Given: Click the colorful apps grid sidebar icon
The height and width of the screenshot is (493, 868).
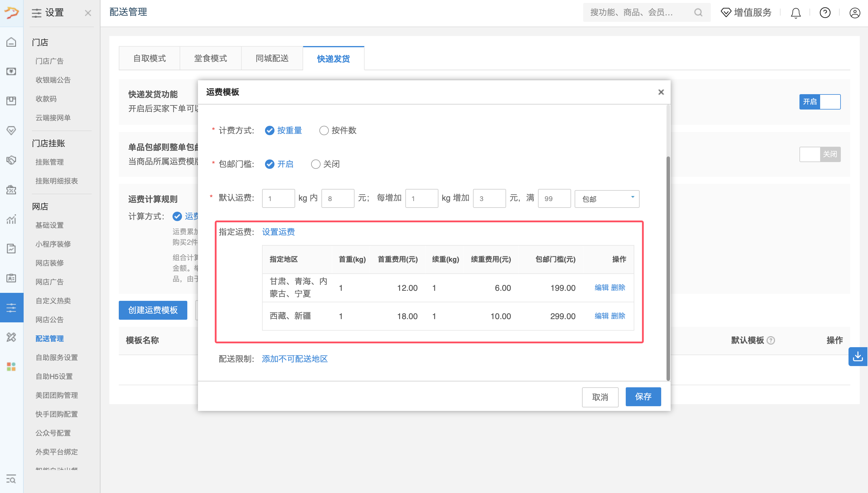Looking at the screenshot, I should point(11,366).
